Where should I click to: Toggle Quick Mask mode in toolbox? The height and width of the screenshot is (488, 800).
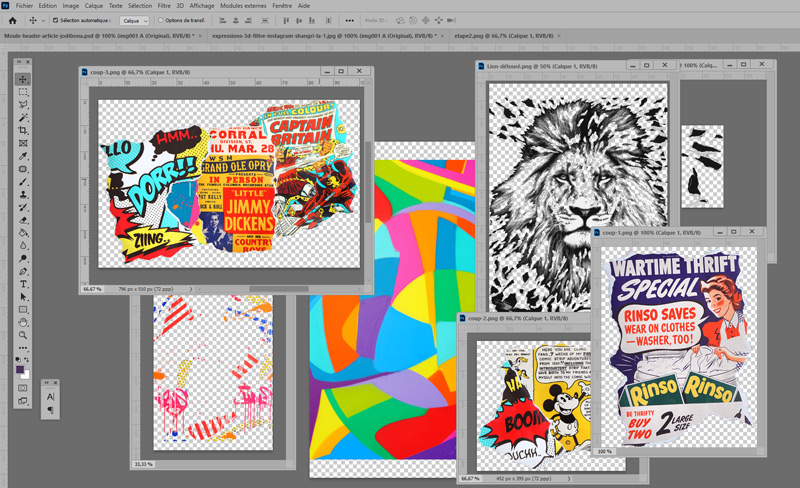(x=23, y=388)
